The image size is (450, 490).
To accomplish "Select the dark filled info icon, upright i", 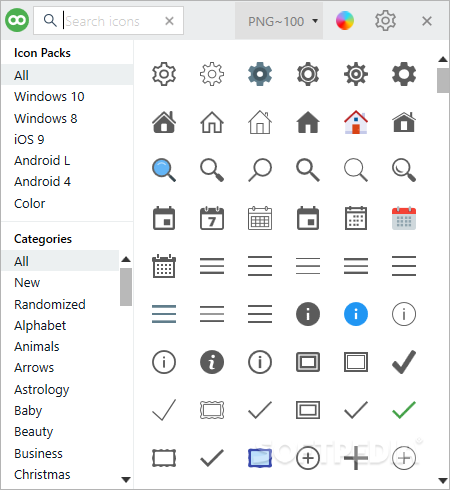I will pyautogui.click(x=308, y=314).
